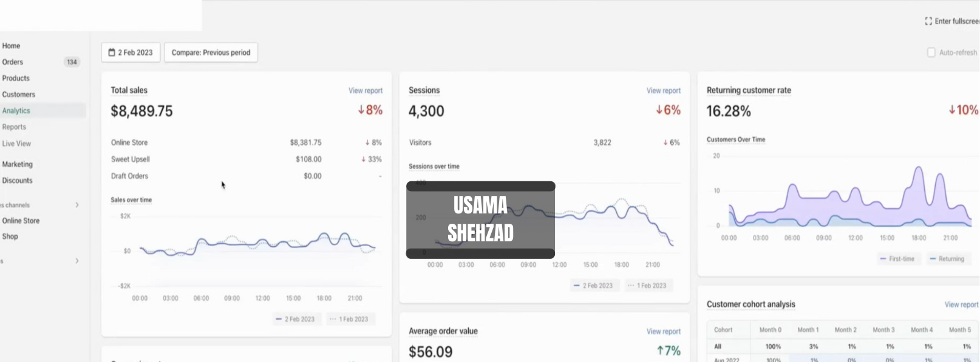Toggle the Returning legend on Customers Over Time
The image size is (980, 362).
point(947,259)
